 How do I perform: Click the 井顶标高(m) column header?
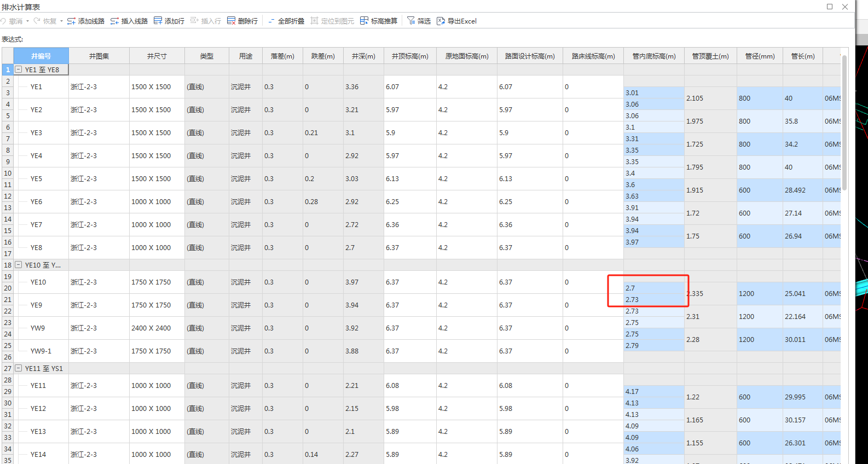pos(410,56)
